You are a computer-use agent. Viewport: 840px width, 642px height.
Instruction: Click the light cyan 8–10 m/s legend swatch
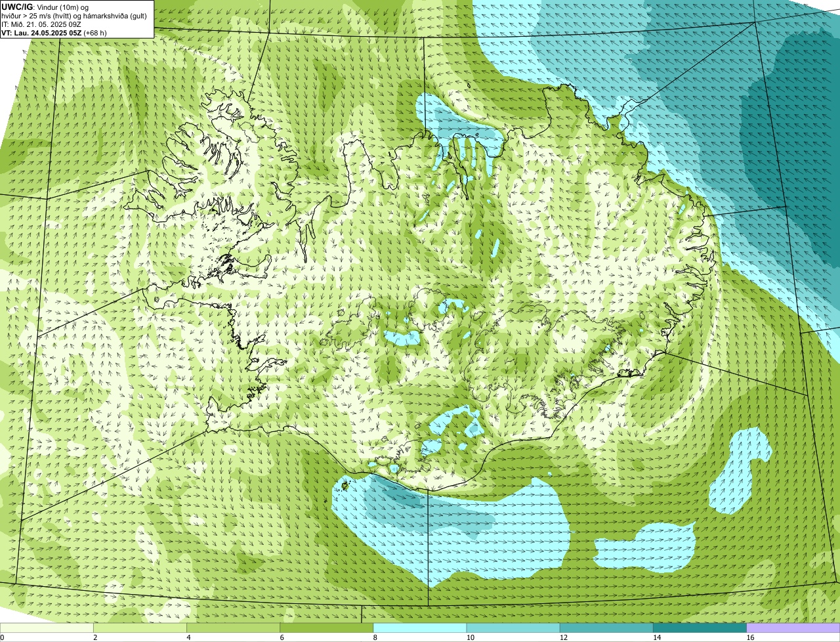(420, 628)
